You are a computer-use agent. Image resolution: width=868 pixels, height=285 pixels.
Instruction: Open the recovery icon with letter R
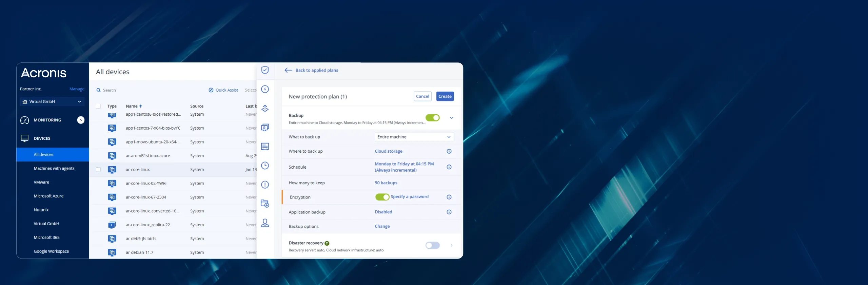265,128
